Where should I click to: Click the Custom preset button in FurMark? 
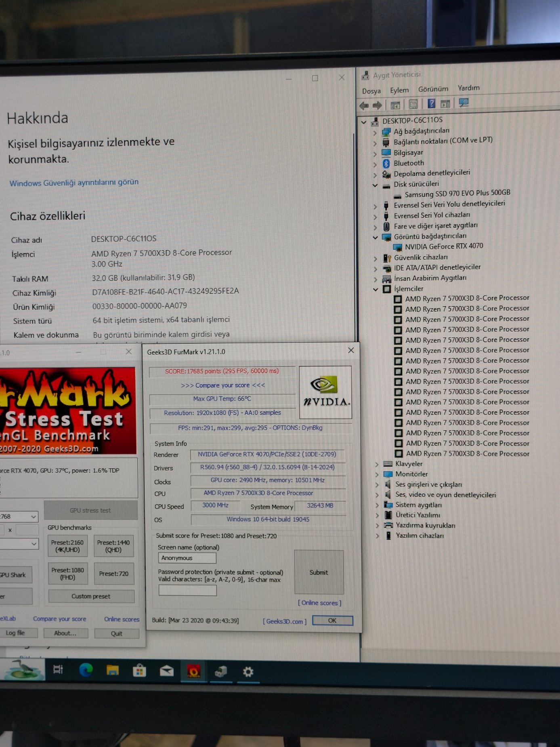pos(91,596)
